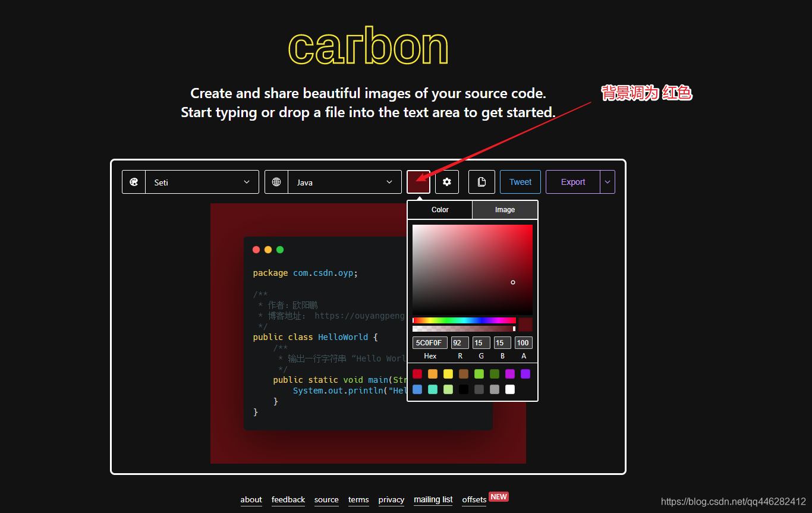This screenshot has height=513, width=812.
Task: Open the Seti theme dropdown
Action: tap(202, 182)
